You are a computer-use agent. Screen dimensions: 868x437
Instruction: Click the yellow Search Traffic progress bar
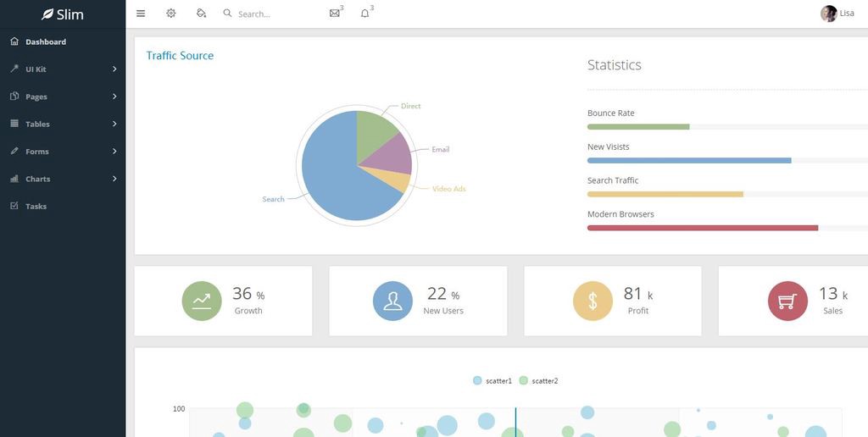665,194
